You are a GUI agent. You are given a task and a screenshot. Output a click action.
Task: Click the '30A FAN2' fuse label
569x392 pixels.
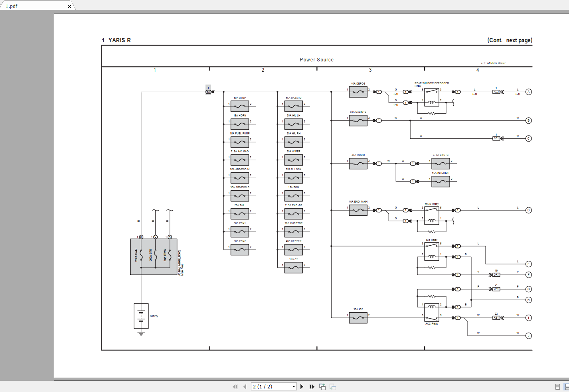(240, 241)
